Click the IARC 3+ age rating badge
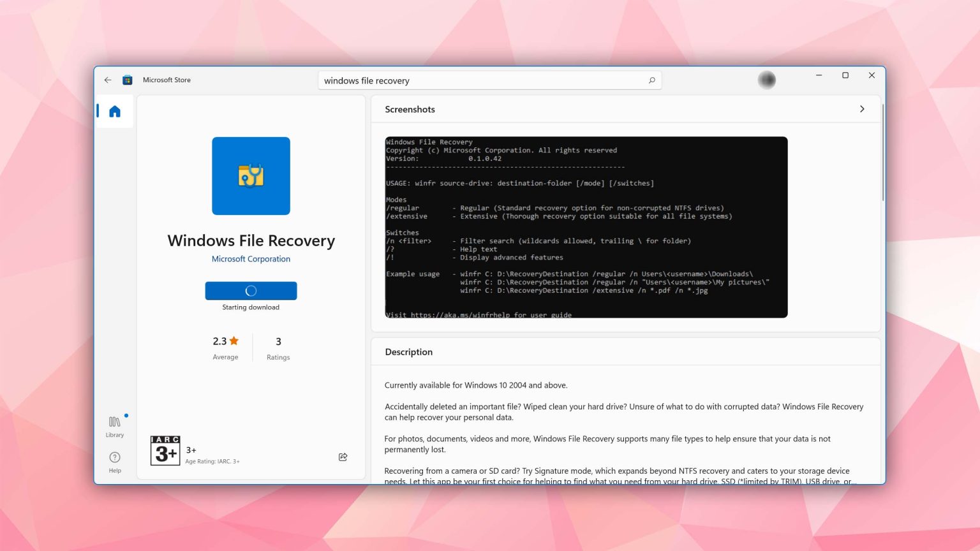 165,452
